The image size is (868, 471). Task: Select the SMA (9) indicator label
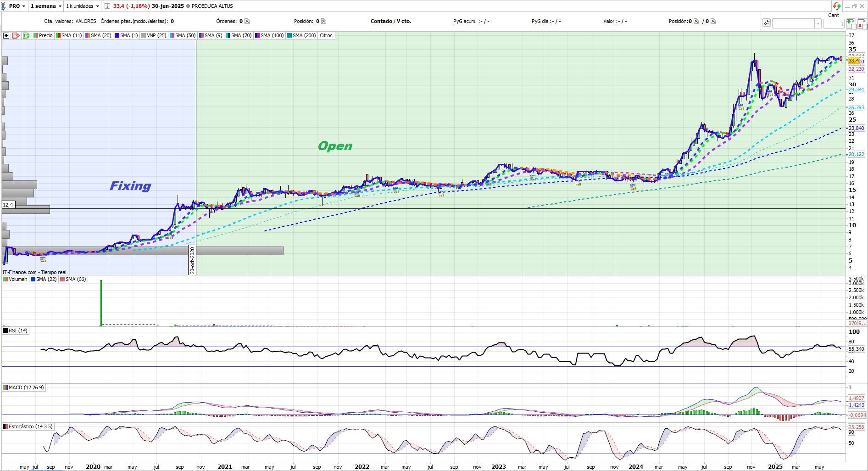click(x=211, y=35)
